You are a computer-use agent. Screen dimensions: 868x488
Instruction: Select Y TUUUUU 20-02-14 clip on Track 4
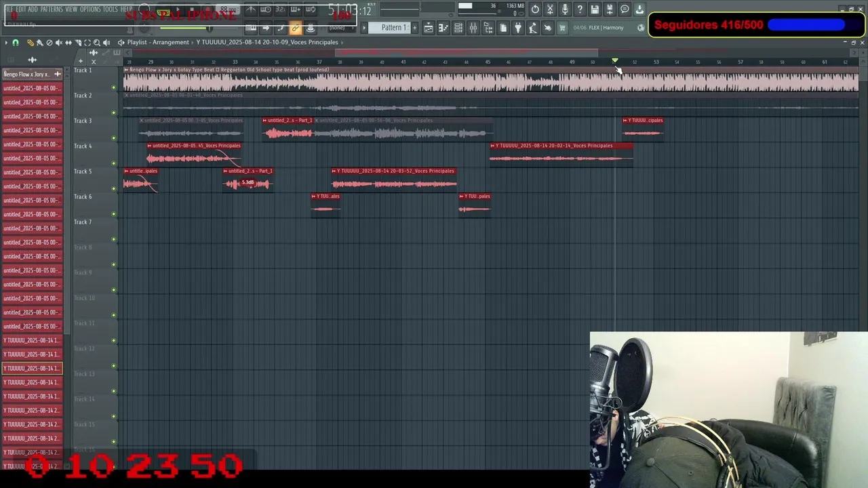561,154
